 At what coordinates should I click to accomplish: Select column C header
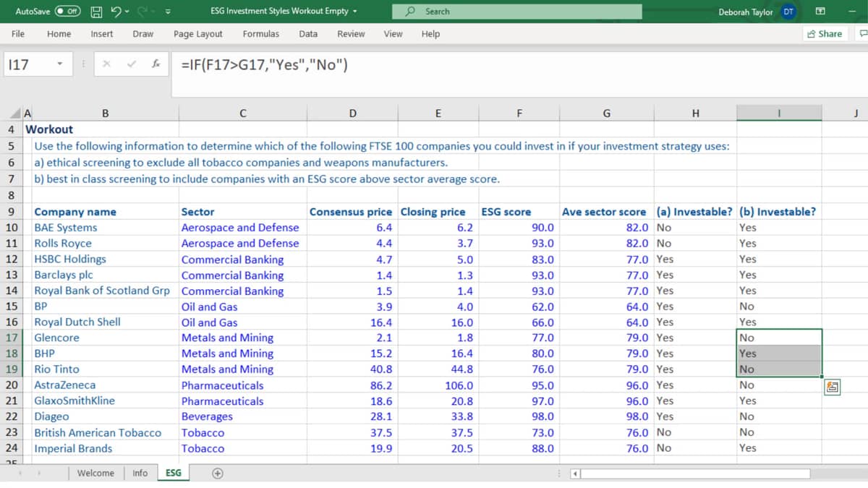point(242,113)
